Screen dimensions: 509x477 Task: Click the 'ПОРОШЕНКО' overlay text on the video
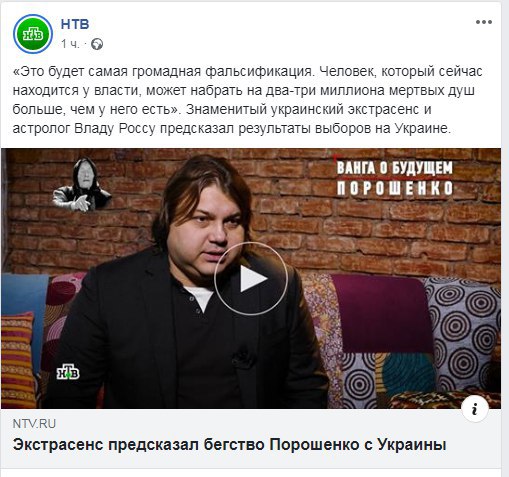click(x=395, y=188)
